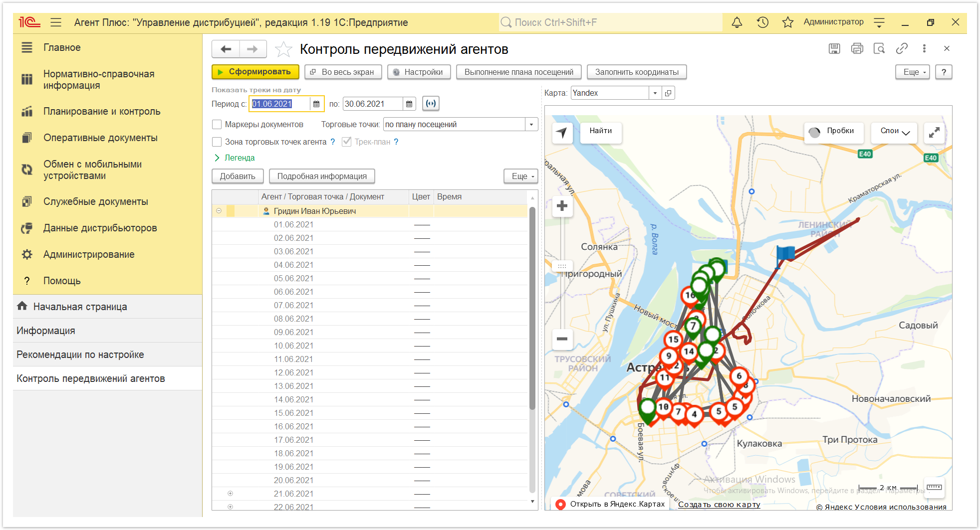Click the search field Поиск Ctrl+Shift+F
980x530 pixels.
coord(610,22)
